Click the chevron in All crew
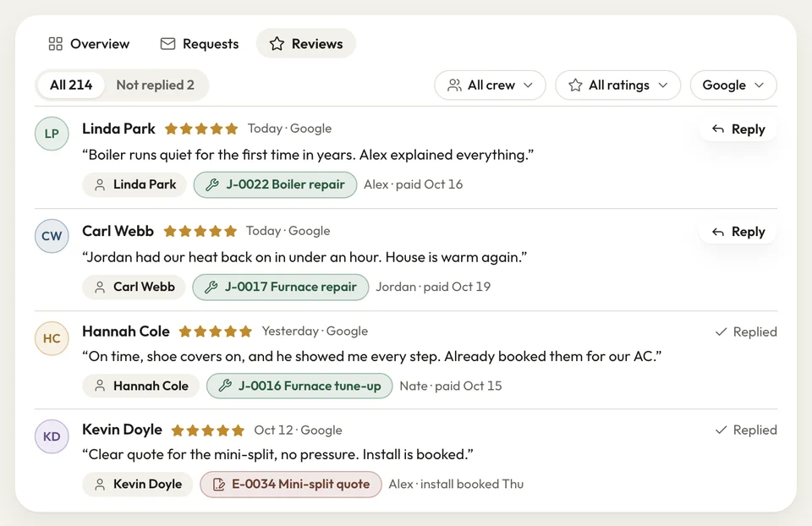The image size is (812, 526). (528, 85)
